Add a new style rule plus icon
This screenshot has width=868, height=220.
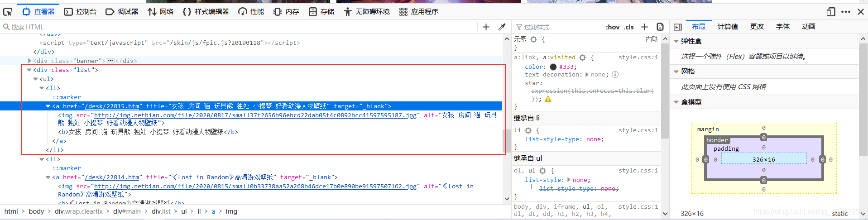(x=645, y=27)
